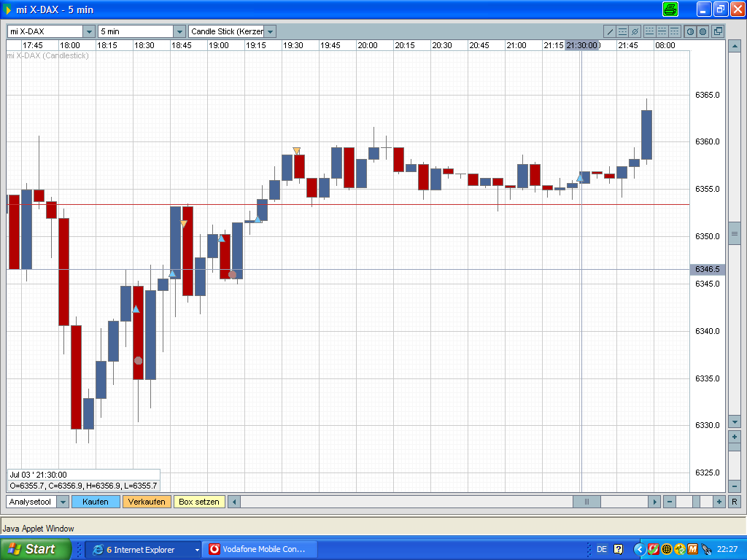Click the horizontal scrollbar thumb
The width and height of the screenshot is (747, 560).
point(587,502)
